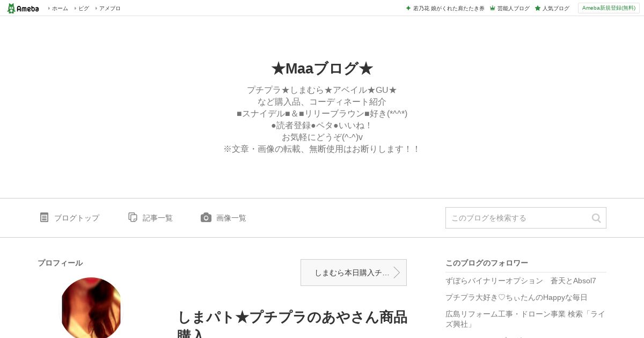Viewport: 644px width, 338px height.
Task: Click the magnifier search icon
Action: point(596,218)
